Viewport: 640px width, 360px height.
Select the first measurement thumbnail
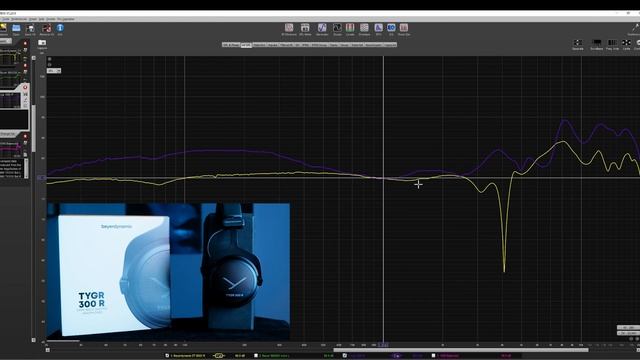click(11, 57)
